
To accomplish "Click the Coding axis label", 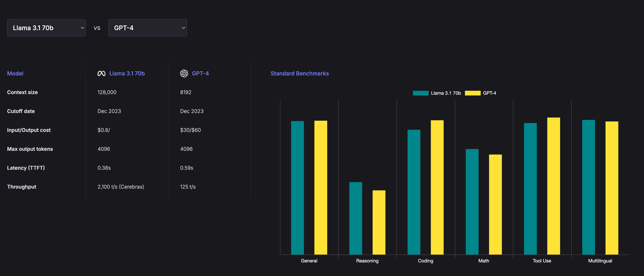I will pos(425,261).
